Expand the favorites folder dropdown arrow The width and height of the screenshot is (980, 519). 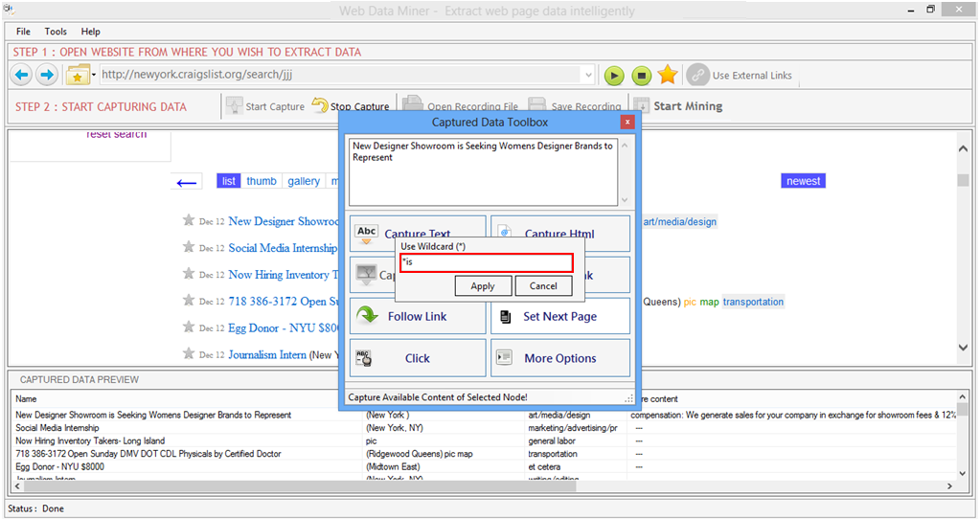94,75
